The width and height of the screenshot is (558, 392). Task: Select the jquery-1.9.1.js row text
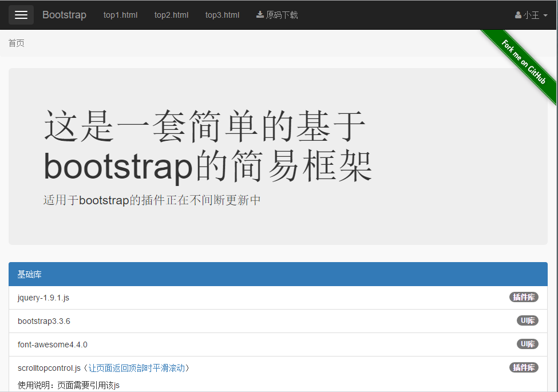tap(43, 298)
